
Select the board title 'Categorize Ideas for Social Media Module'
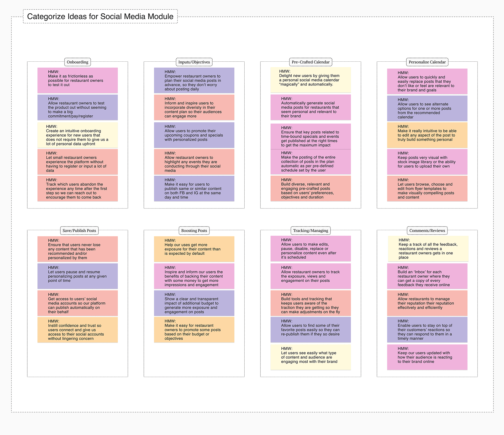100,17
